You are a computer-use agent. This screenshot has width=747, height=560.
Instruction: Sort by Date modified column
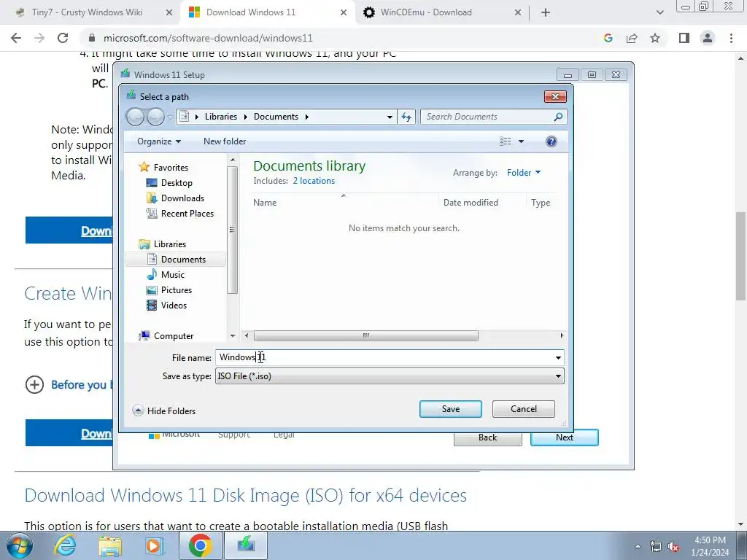tap(471, 203)
